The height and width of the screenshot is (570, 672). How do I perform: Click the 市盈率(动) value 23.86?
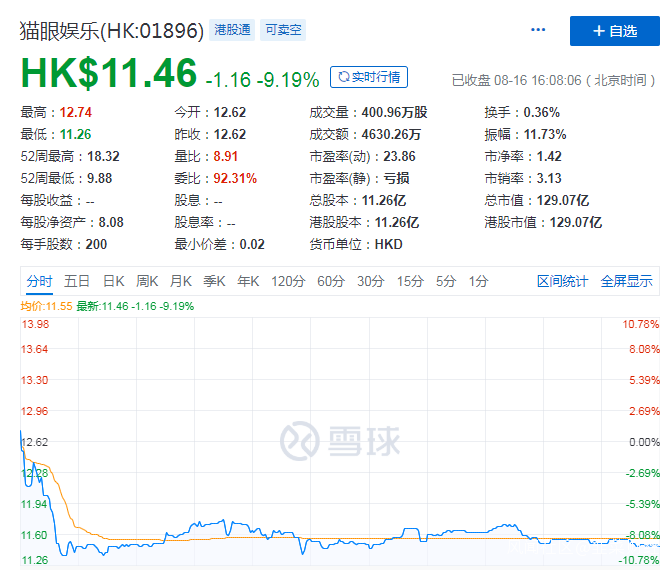(x=399, y=156)
